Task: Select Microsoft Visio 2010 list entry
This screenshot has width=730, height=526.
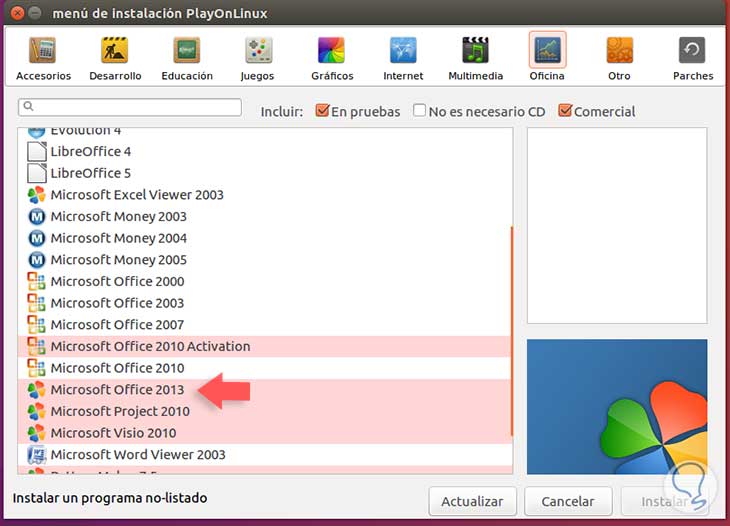Action: [x=265, y=433]
